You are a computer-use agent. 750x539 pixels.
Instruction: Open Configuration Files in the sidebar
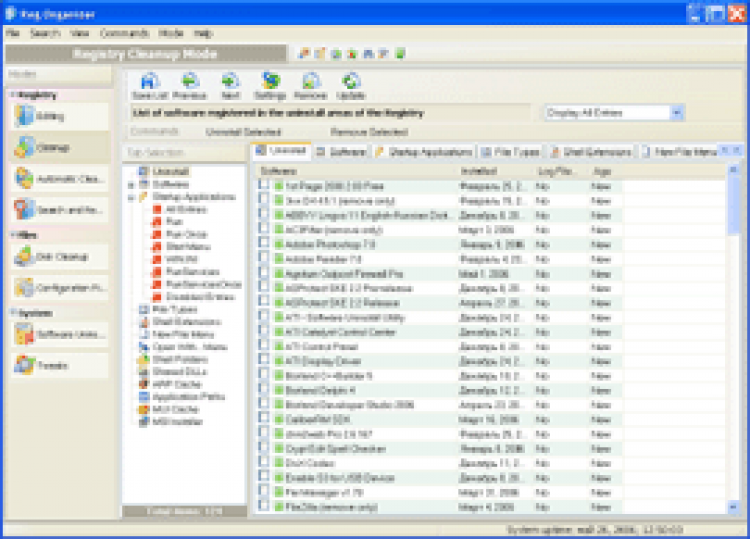59,288
